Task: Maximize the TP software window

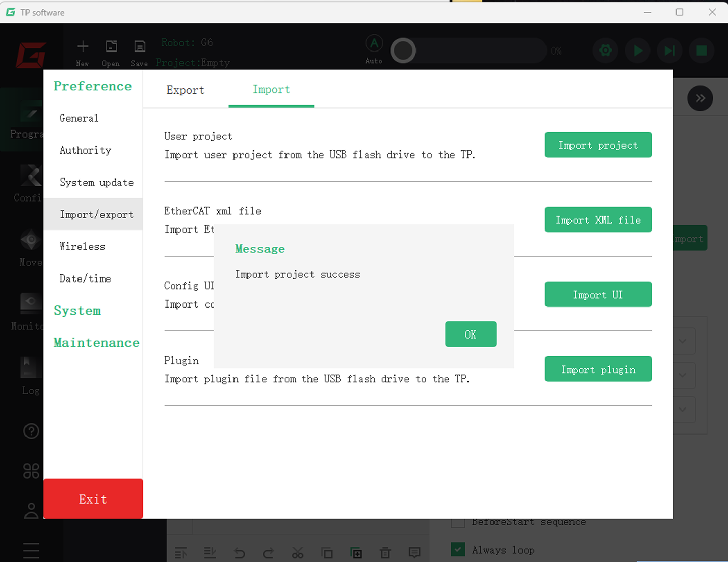Action: (680, 12)
